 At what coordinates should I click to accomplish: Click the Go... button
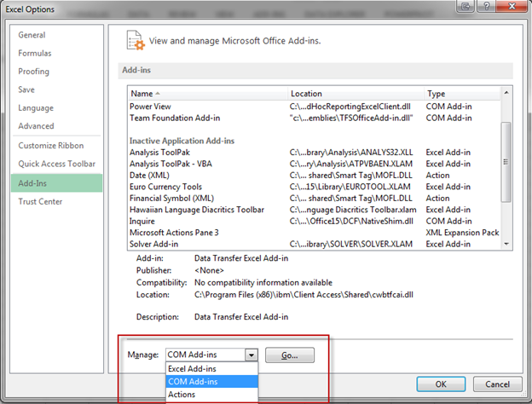[290, 355]
